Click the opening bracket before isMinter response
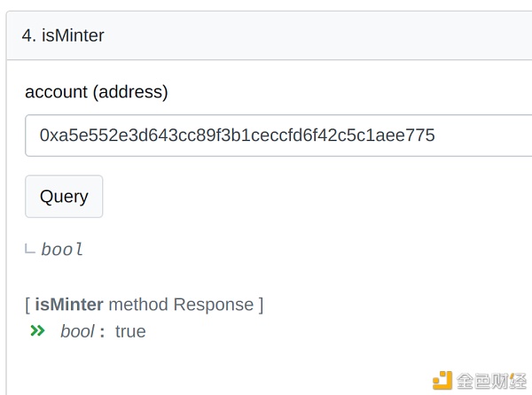 pyautogui.click(x=27, y=305)
